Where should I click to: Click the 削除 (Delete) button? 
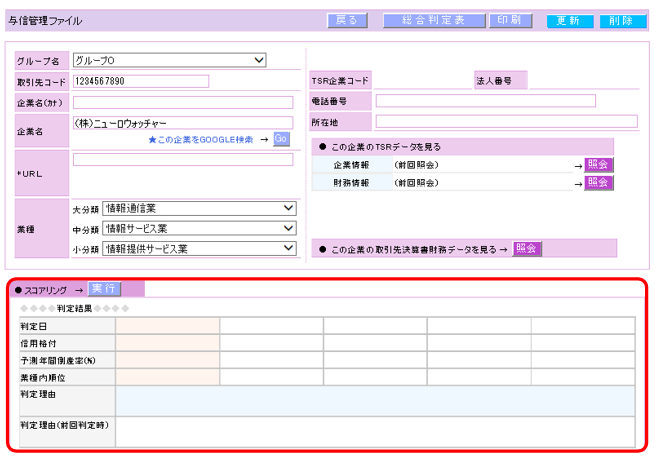[622, 20]
